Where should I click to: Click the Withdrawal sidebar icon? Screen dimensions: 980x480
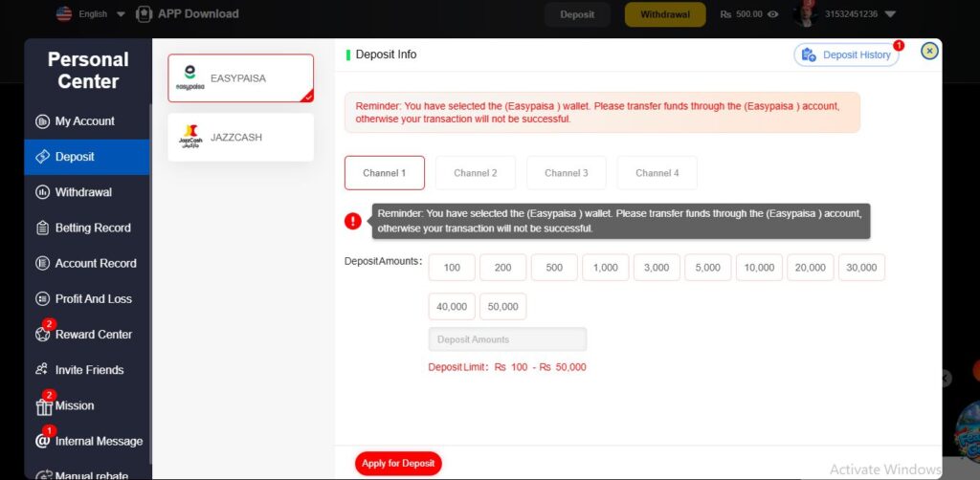click(42, 192)
